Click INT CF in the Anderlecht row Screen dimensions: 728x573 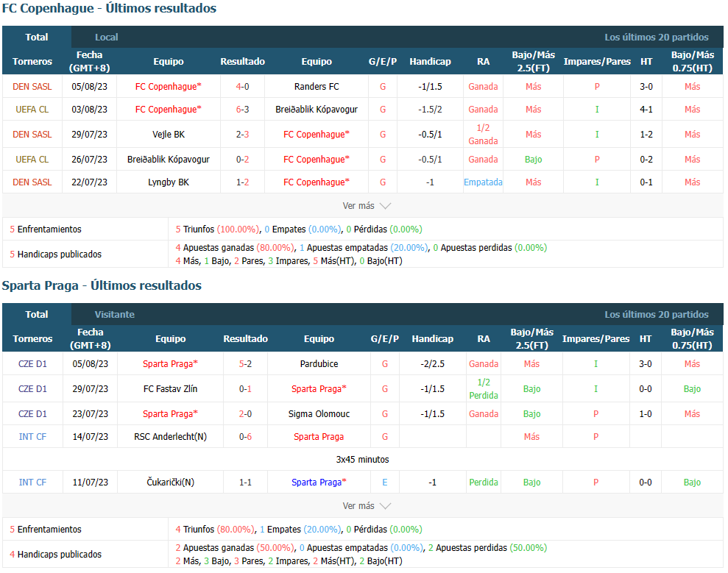pos(32,437)
